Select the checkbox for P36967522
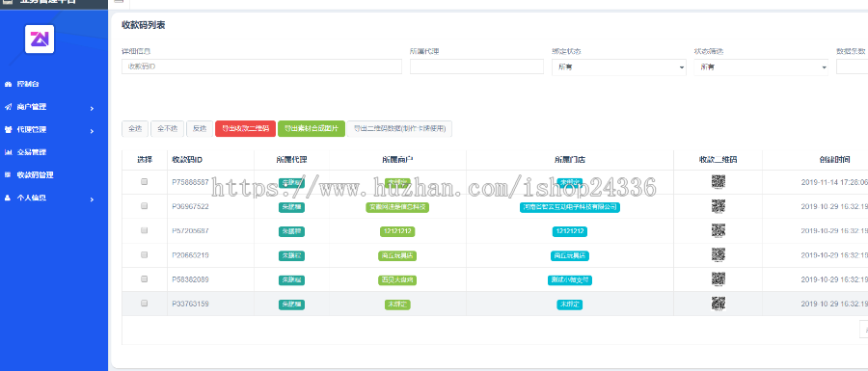This screenshot has width=868, height=371. pyautogui.click(x=145, y=205)
